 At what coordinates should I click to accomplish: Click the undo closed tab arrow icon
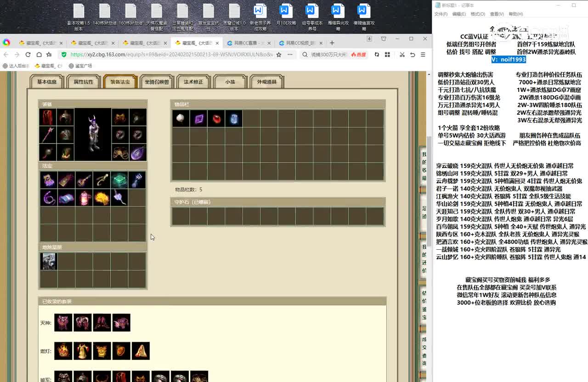[x=413, y=54]
